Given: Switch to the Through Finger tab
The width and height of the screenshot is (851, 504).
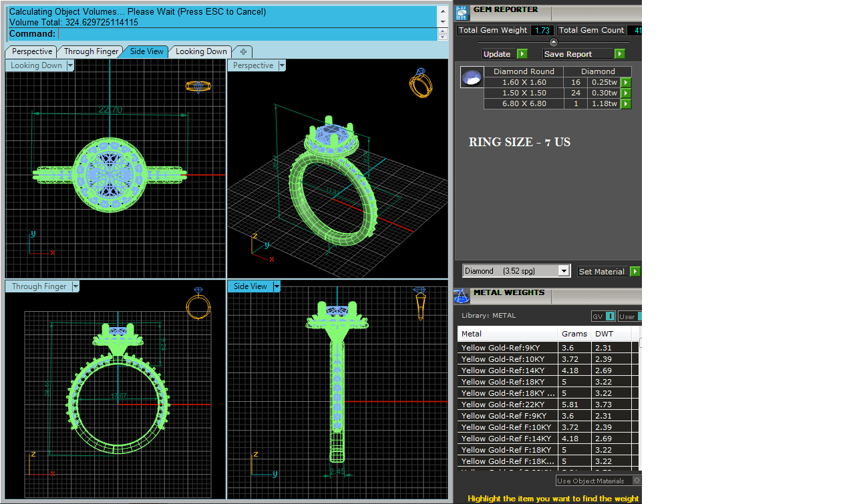Looking at the screenshot, I should (91, 51).
